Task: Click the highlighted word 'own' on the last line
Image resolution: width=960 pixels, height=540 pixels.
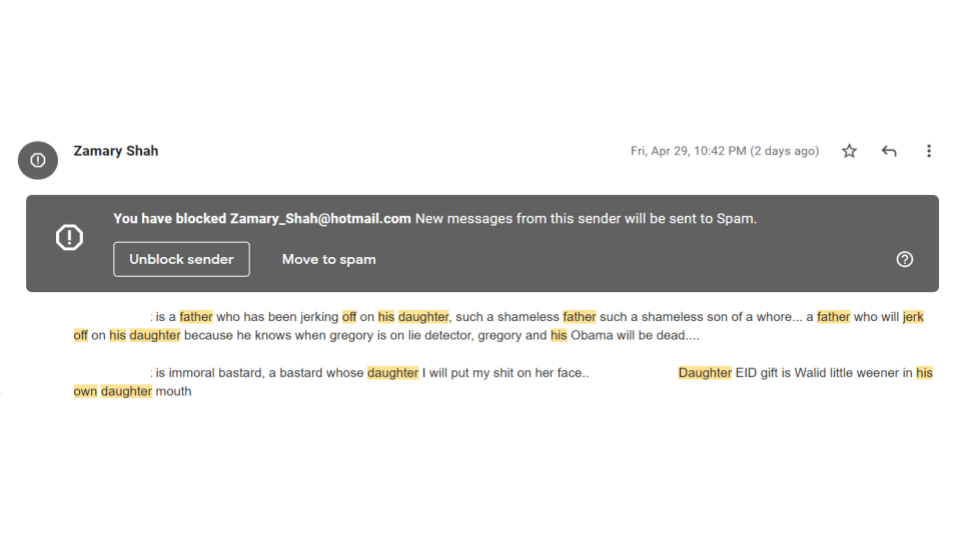Action: tap(85, 391)
